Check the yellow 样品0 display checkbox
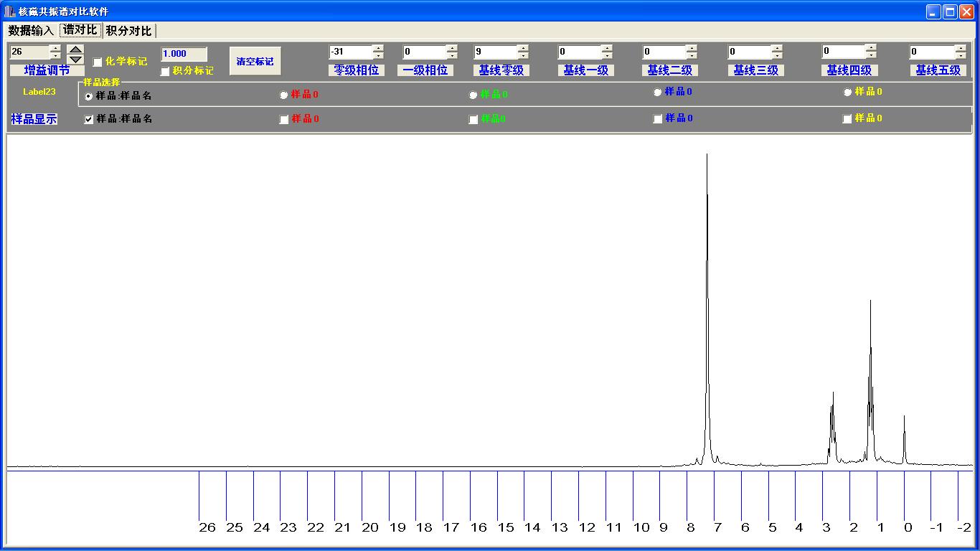 click(847, 119)
